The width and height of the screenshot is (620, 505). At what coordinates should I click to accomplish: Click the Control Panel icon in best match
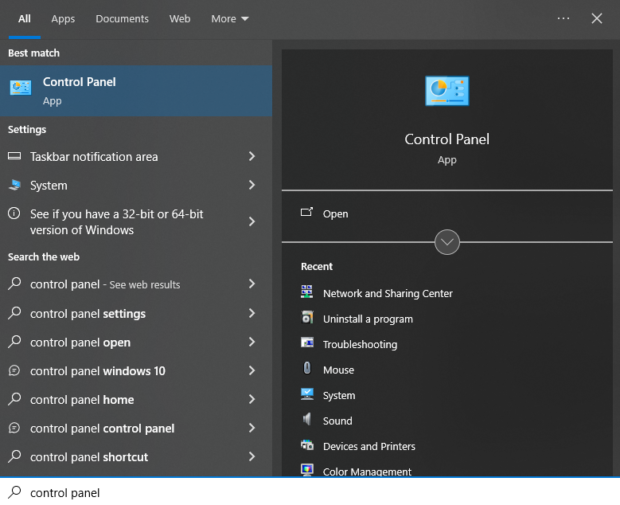click(21, 88)
